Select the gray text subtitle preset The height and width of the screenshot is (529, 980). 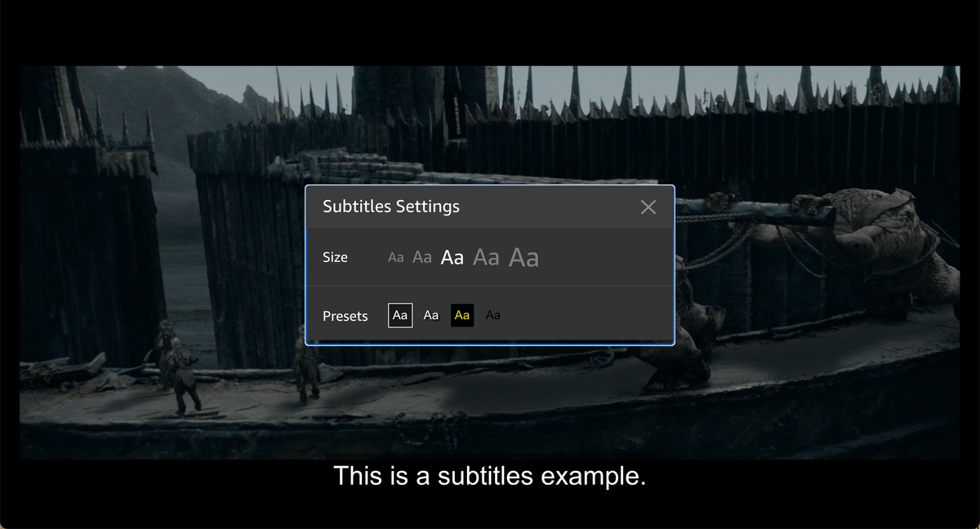coord(492,315)
